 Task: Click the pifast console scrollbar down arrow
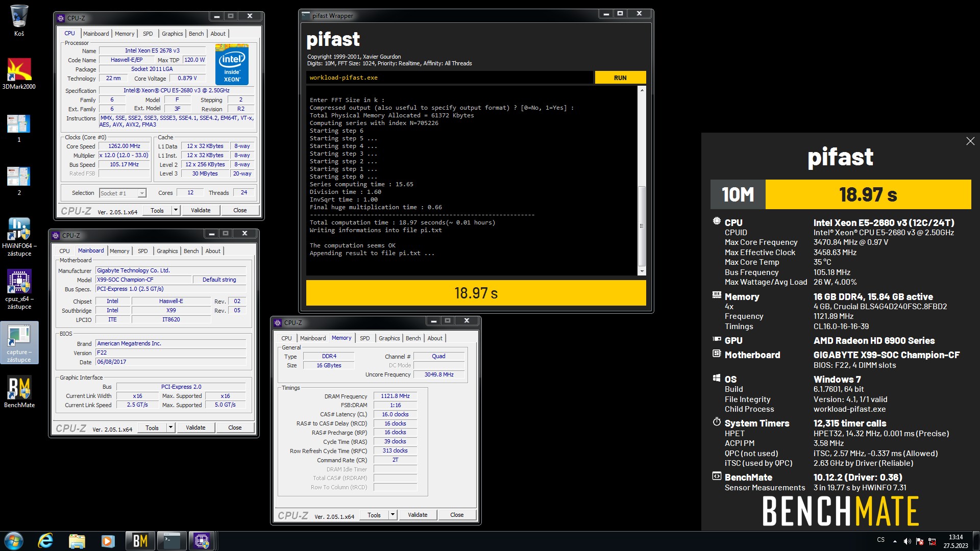coord(642,271)
